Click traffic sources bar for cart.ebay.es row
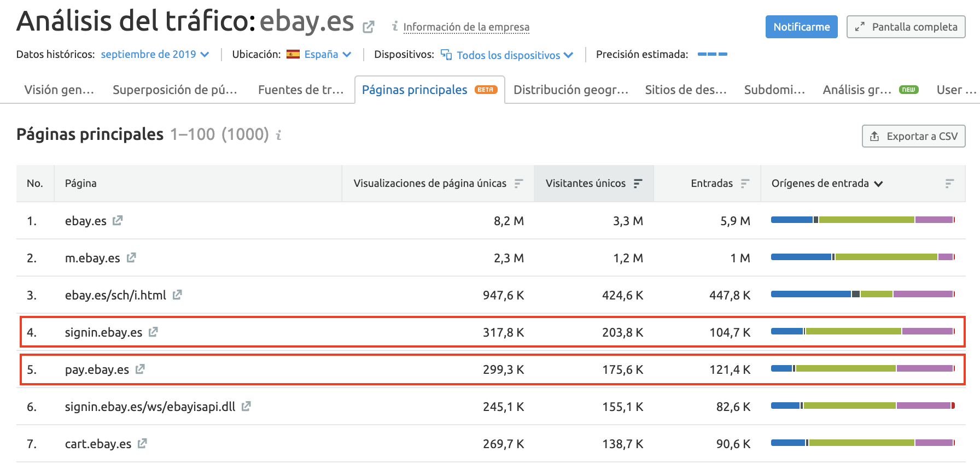The height and width of the screenshot is (470, 980). (863, 443)
